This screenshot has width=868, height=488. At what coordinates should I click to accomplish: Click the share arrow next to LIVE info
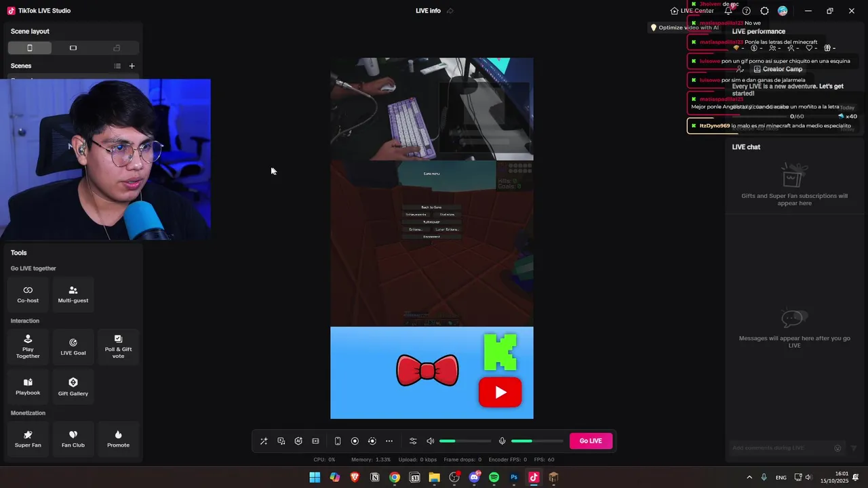[450, 11]
